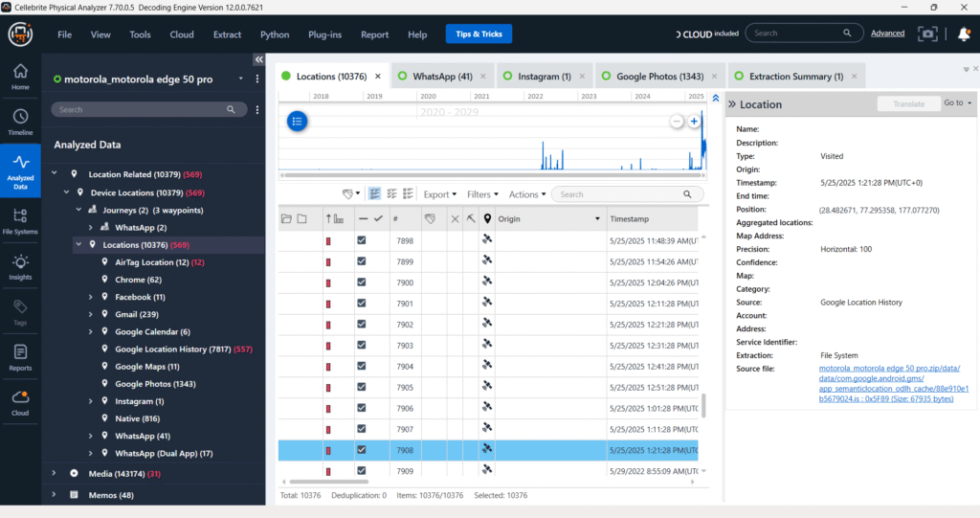Click the Cellebrite logo icon

pos(20,34)
